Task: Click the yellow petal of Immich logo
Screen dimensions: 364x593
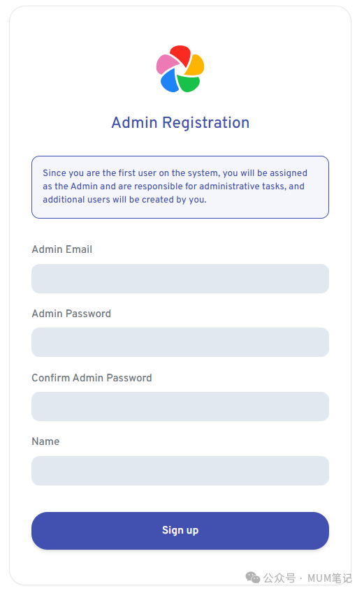Action: point(195,66)
